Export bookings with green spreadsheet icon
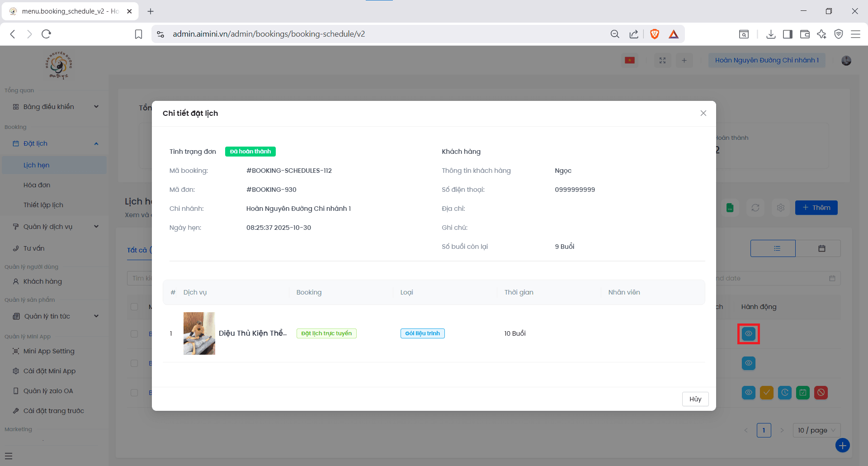Viewport: 868px width, 466px height. 730,208
